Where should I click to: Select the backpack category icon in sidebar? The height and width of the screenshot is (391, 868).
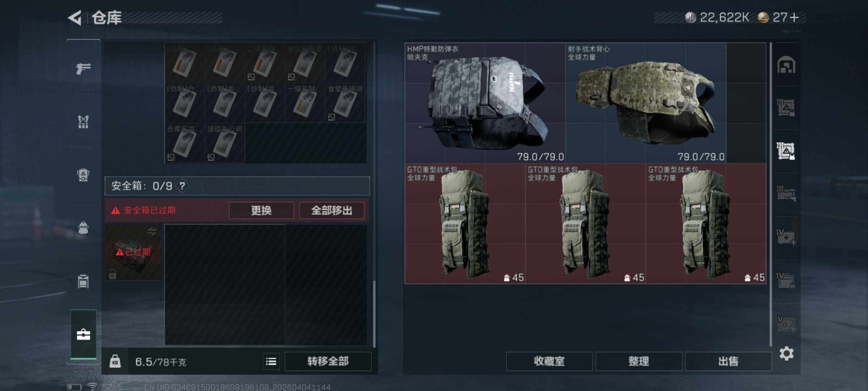tap(83, 228)
